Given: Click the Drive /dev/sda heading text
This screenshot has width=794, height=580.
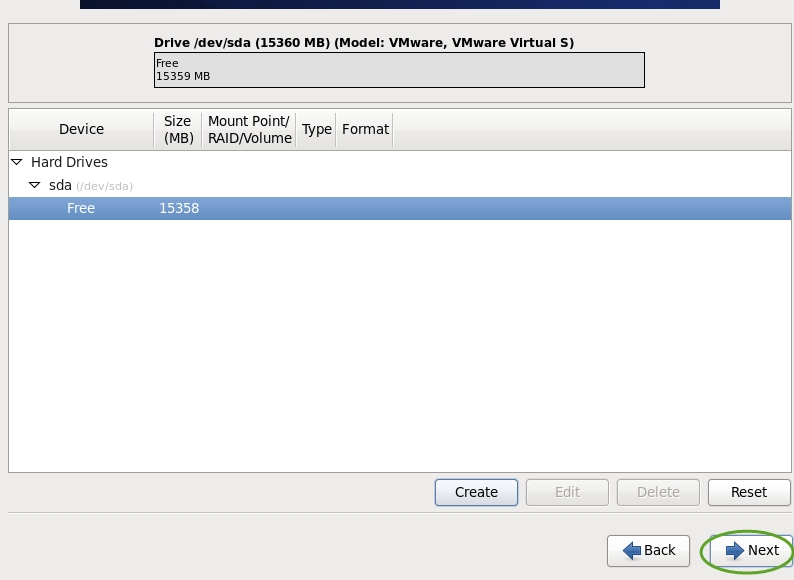Looking at the screenshot, I should coord(364,43).
